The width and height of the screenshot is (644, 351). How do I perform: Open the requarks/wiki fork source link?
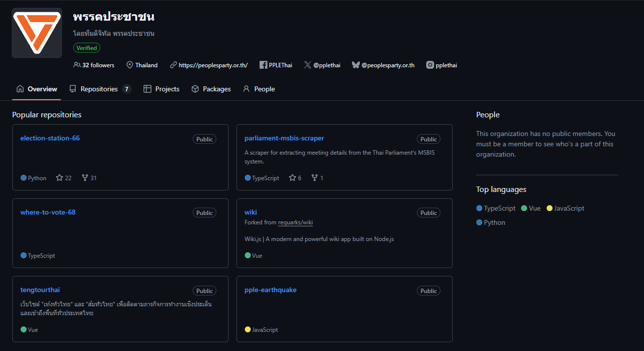pos(295,222)
